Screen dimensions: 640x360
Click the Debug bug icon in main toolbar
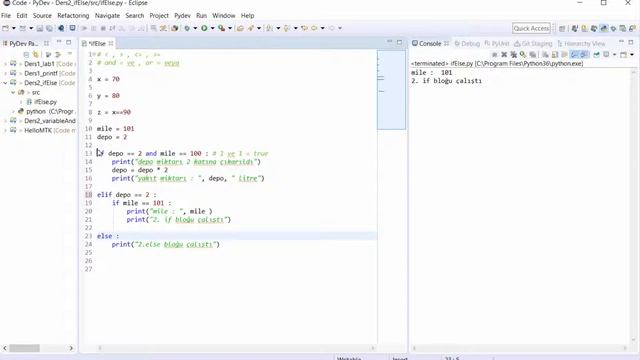point(187,28)
